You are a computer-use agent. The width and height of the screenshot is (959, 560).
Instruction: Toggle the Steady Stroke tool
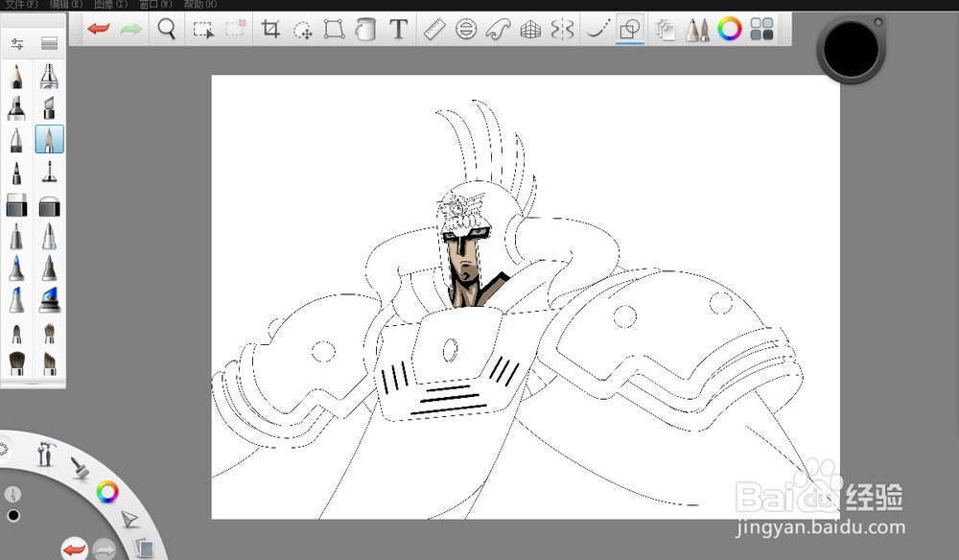(x=597, y=30)
